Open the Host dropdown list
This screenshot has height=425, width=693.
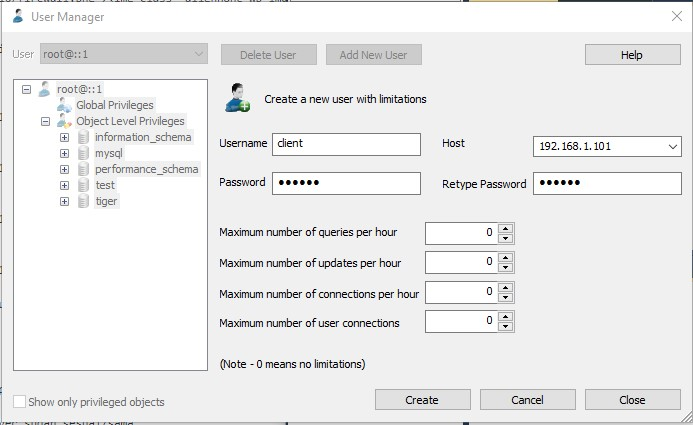coord(672,147)
